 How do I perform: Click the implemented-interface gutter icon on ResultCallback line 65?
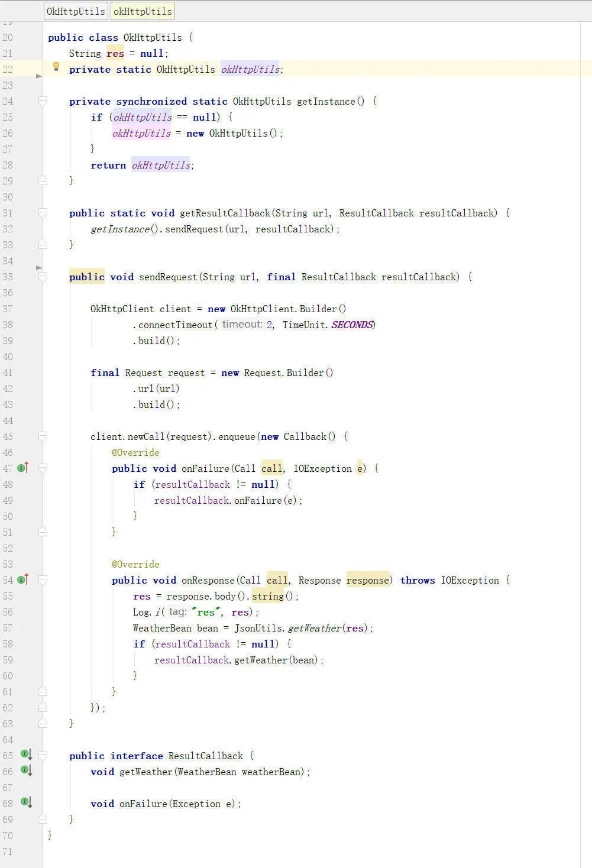[x=24, y=754]
